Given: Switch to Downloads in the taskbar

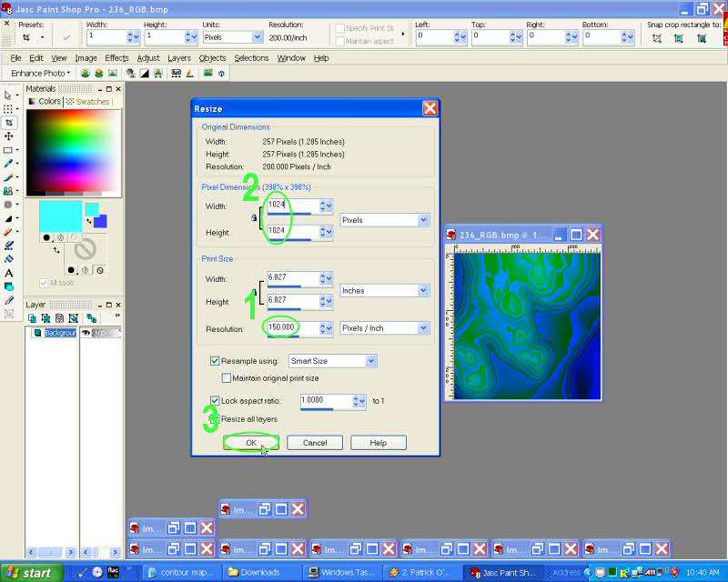Looking at the screenshot, I should point(260,573).
